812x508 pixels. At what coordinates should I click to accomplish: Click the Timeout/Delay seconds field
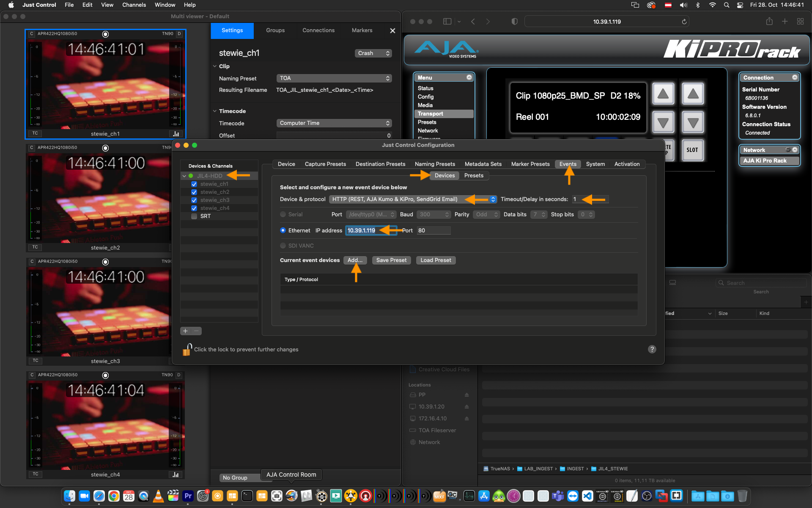590,199
